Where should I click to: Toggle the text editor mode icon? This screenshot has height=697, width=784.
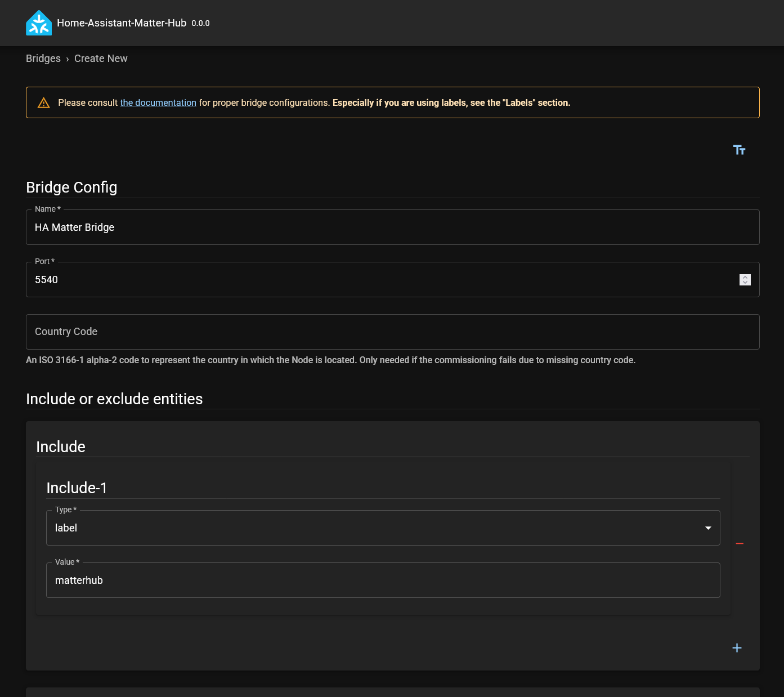click(739, 150)
